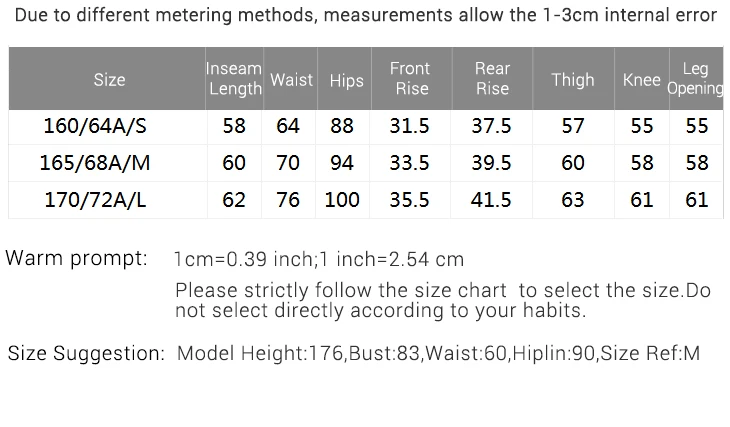Click the hips value 100 cell
The width and height of the screenshot is (730, 427).
tap(342, 200)
